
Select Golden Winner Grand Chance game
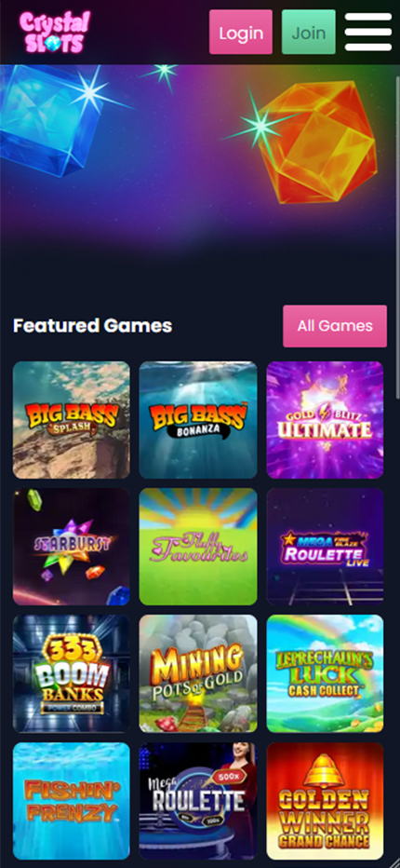325,801
